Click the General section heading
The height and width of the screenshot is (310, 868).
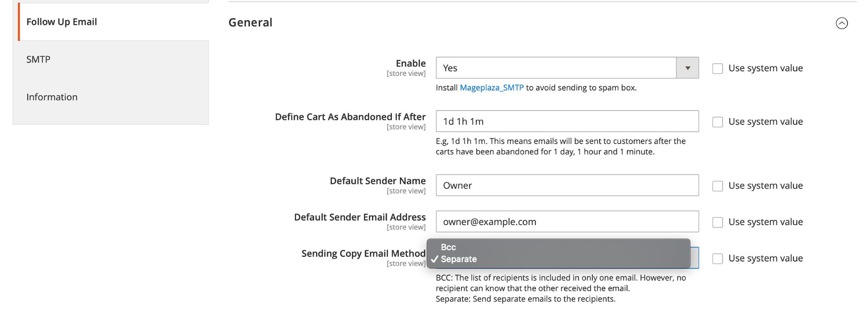[251, 23]
